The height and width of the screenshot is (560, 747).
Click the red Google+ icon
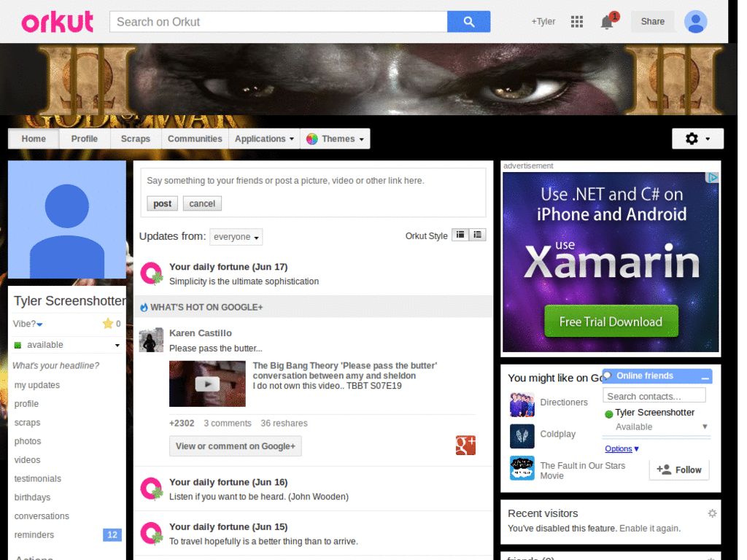click(x=465, y=446)
